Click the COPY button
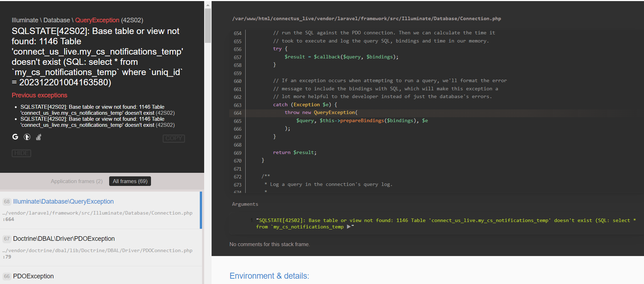Image resolution: width=644 pixels, height=284 pixels. [174, 138]
